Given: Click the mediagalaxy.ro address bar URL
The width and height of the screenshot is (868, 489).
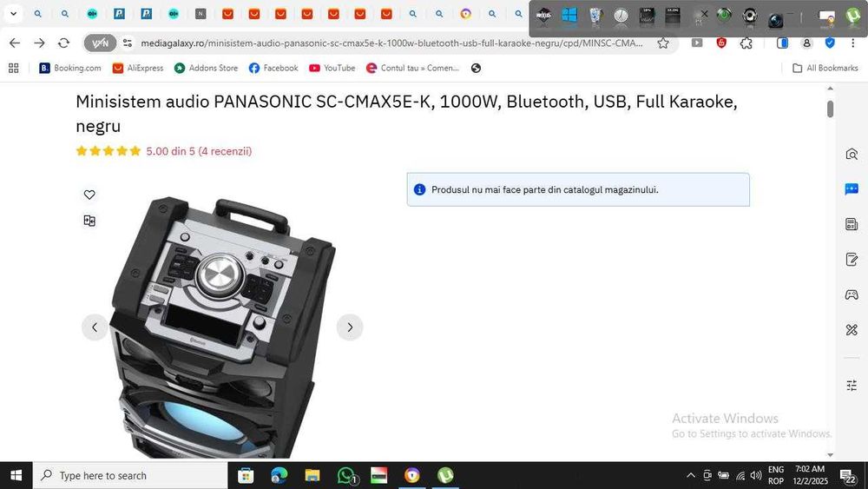Looking at the screenshot, I should [x=392, y=43].
